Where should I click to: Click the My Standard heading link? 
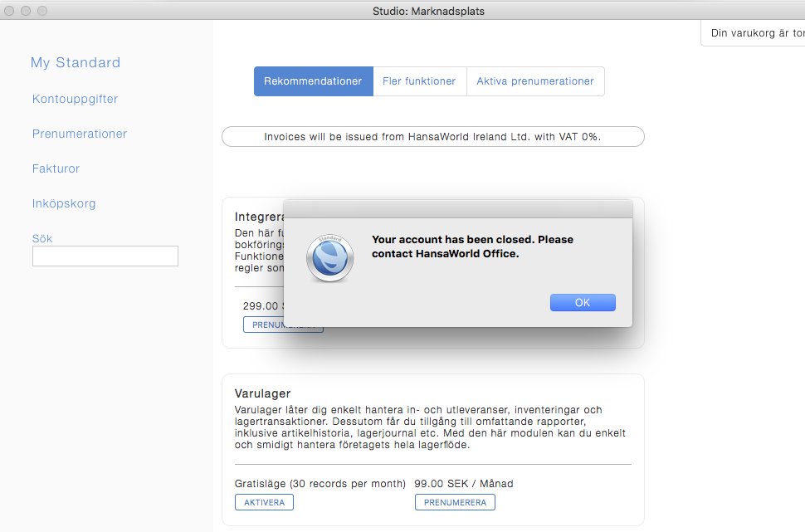(76, 62)
